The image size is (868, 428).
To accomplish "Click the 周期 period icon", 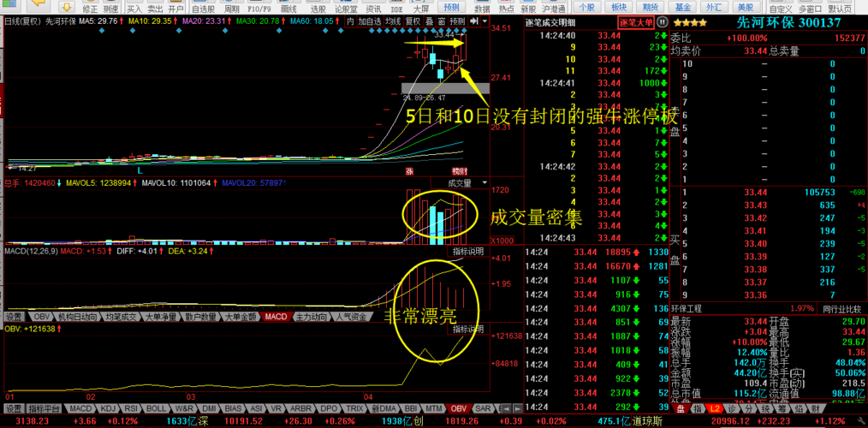I will coord(232,7).
